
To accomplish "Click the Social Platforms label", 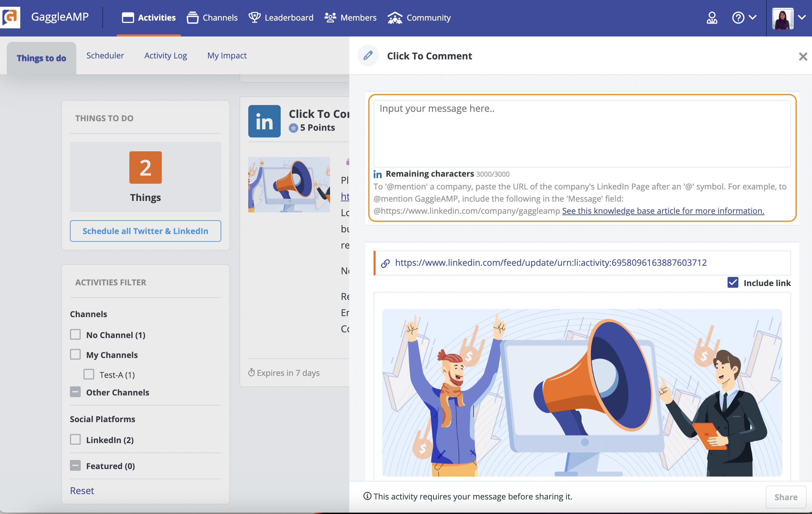I will coord(102,419).
